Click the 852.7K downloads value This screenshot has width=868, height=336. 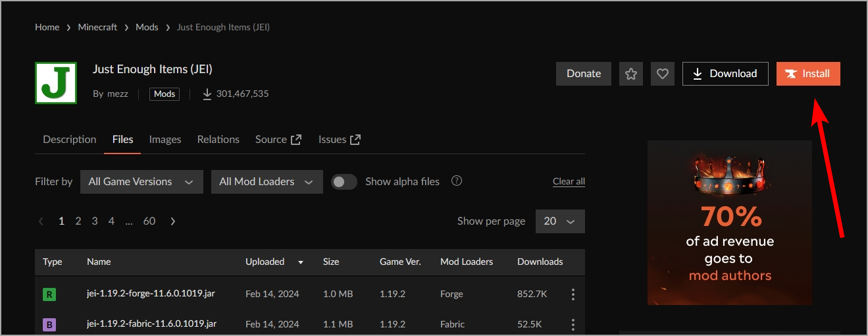pos(532,294)
